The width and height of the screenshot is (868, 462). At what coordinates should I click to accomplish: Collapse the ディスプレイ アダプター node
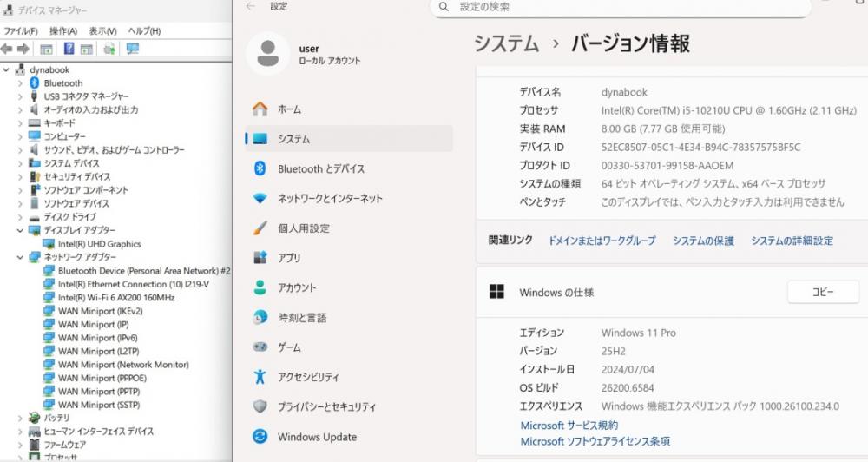pos(20,230)
